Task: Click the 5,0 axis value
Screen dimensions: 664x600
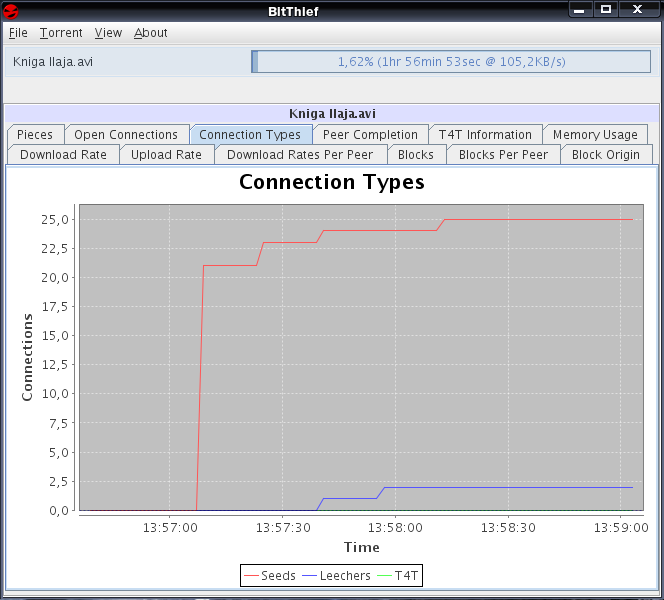Action: coord(58,452)
